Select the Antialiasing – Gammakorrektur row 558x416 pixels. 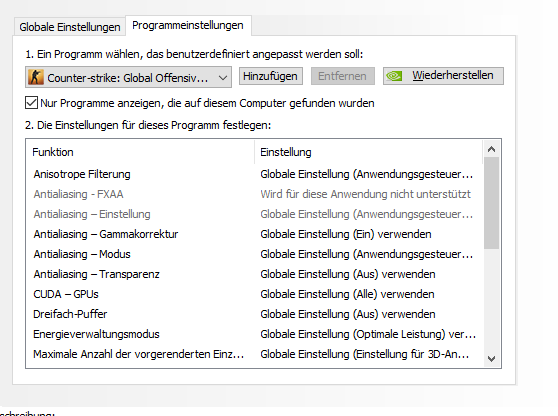click(254, 234)
